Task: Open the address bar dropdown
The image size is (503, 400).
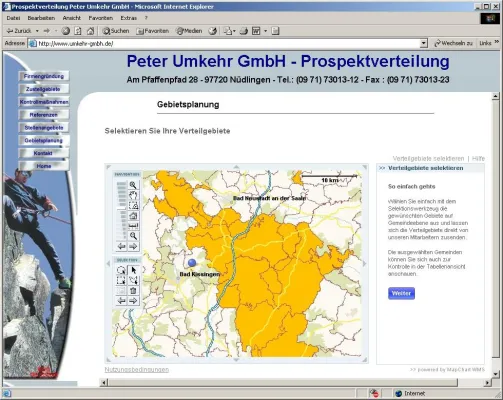Action: tap(424, 43)
